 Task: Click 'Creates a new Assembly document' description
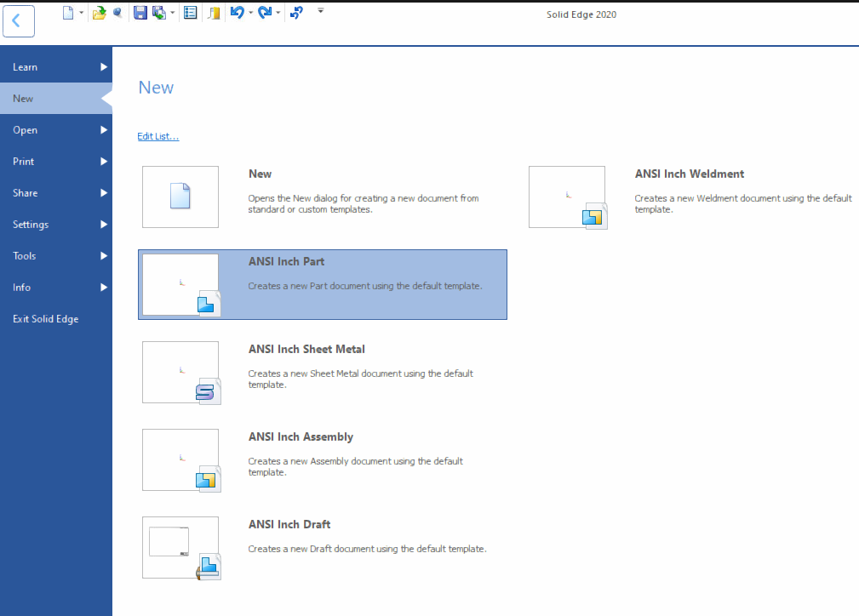[355, 466]
